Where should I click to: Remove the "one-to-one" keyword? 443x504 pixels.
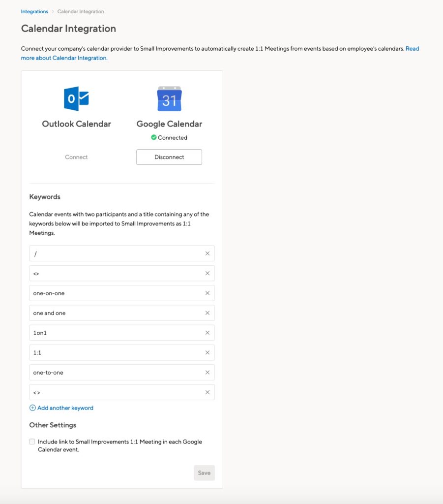207,372
